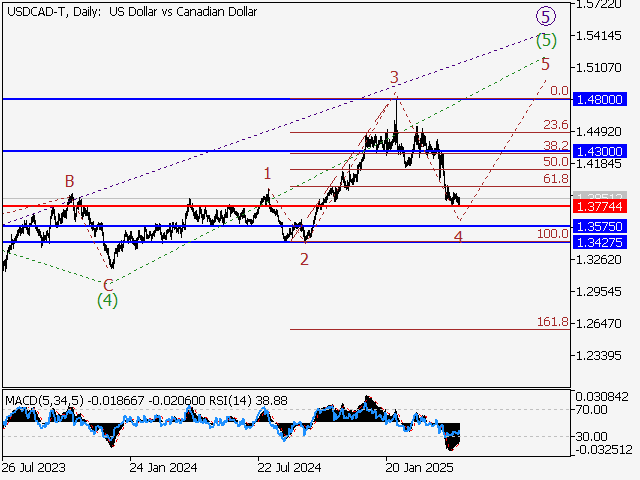Image resolution: width=640 pixels, height=480 pixels.
Task: Select the green (5) wave label
Action: (545, 41)
